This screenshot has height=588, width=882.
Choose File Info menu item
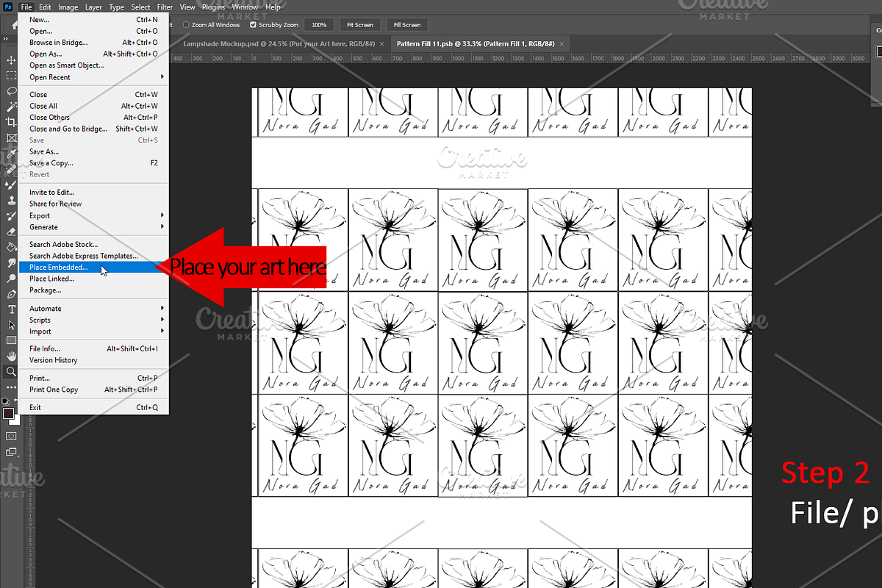coord(93,349)
